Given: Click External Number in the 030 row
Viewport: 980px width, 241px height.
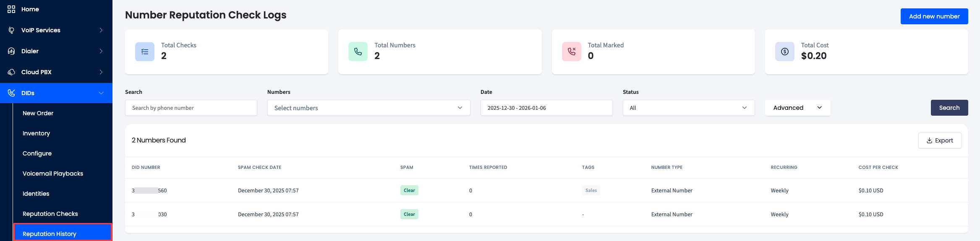Looking at the screenshot, I should [x=672, y=214].
